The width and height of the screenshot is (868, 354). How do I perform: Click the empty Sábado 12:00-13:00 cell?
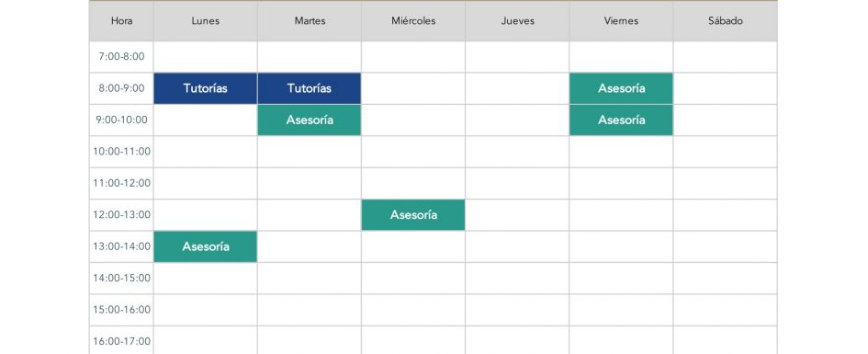click(x=726, y=215)
